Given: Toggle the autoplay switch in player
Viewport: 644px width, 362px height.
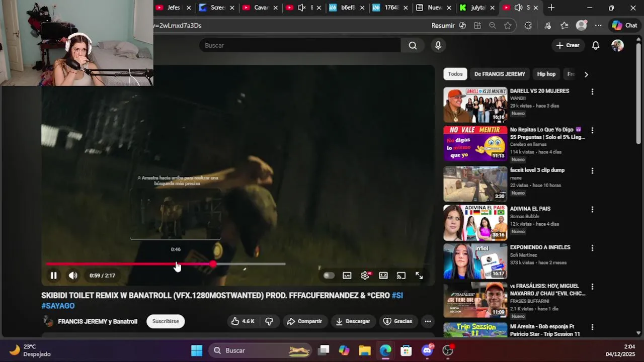Looking at the screenshot, I should click(329, 276).
